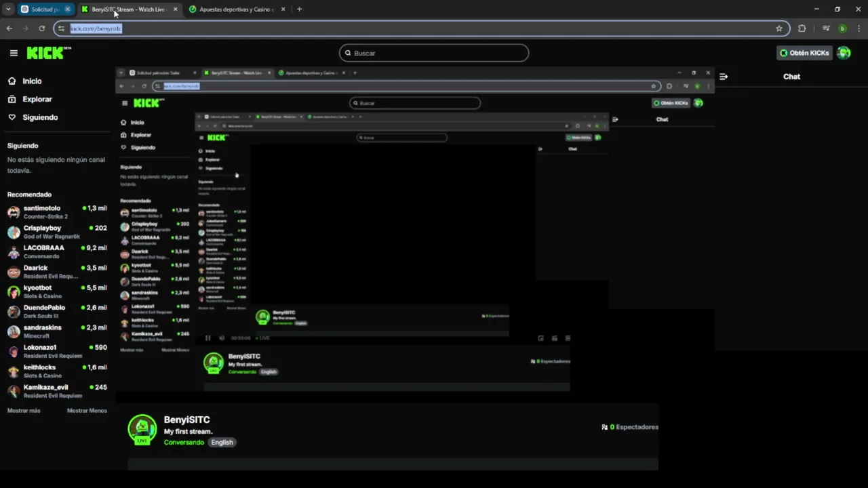Click the English language tag
868x488 pixels.
222,443
